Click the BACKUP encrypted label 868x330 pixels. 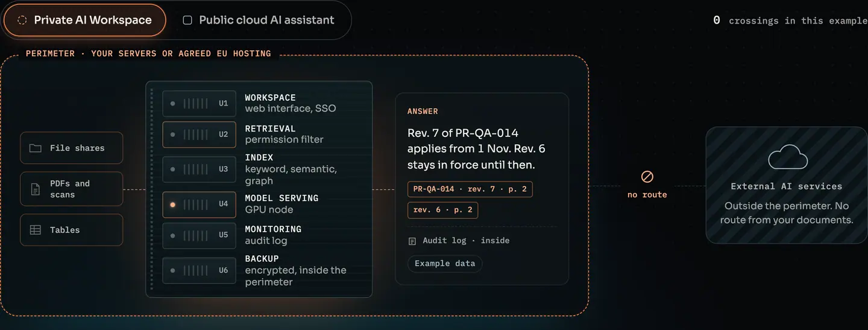coord(295,270)
